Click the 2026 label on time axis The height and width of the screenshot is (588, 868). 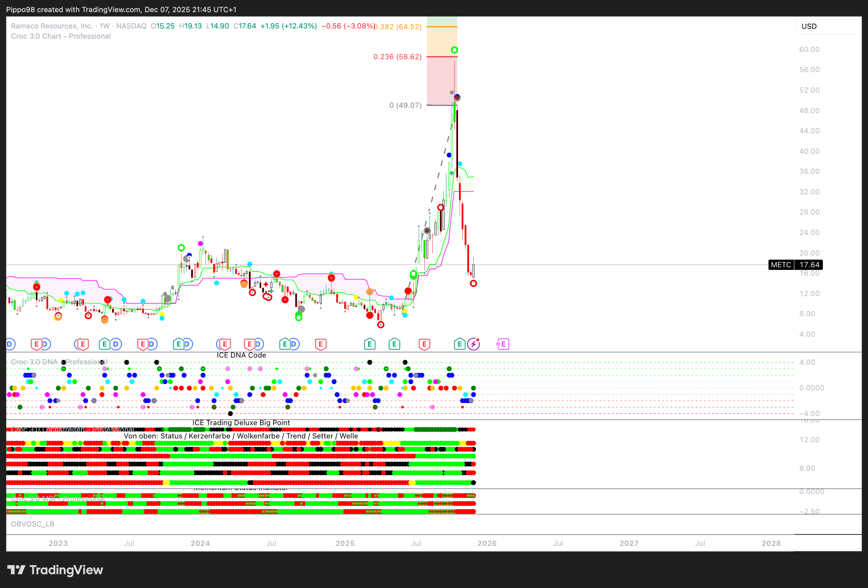click(x=487, y=543)
